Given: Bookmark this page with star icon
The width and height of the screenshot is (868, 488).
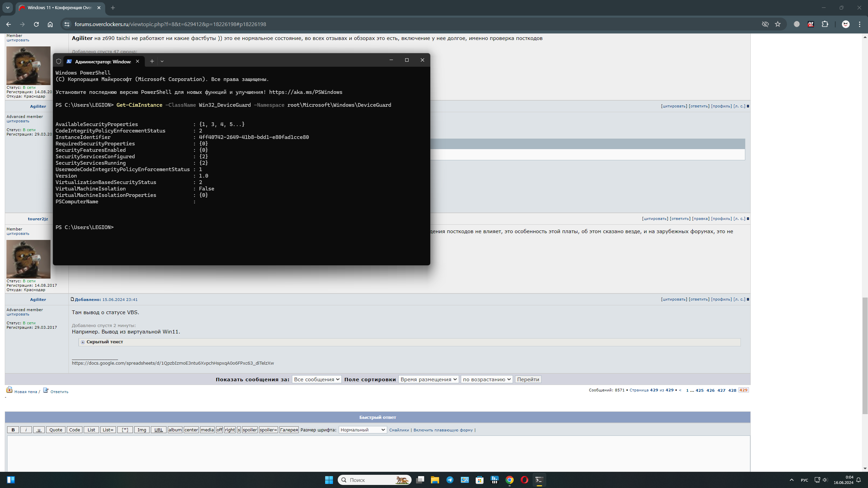Looking at the screenshot, I should pos(778,24).
